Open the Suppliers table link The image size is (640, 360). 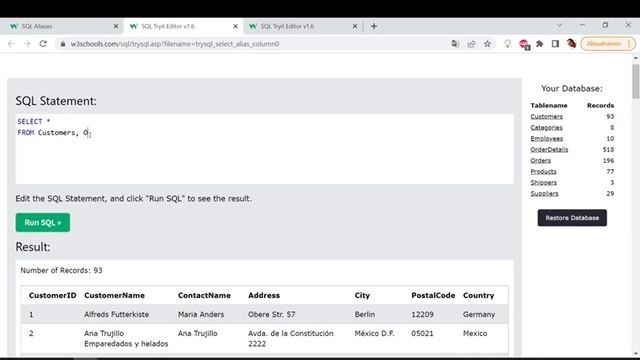pos(544,194)
